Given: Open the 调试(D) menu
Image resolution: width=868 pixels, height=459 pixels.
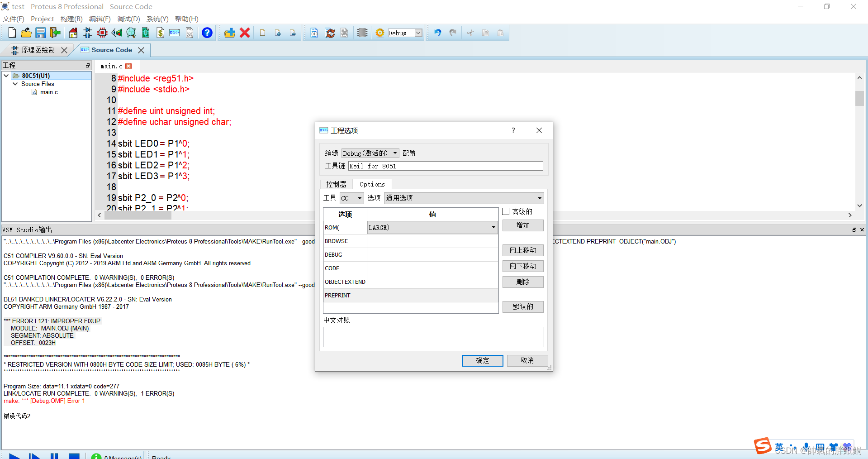Looking at the screenshot, I should (128, 19).
